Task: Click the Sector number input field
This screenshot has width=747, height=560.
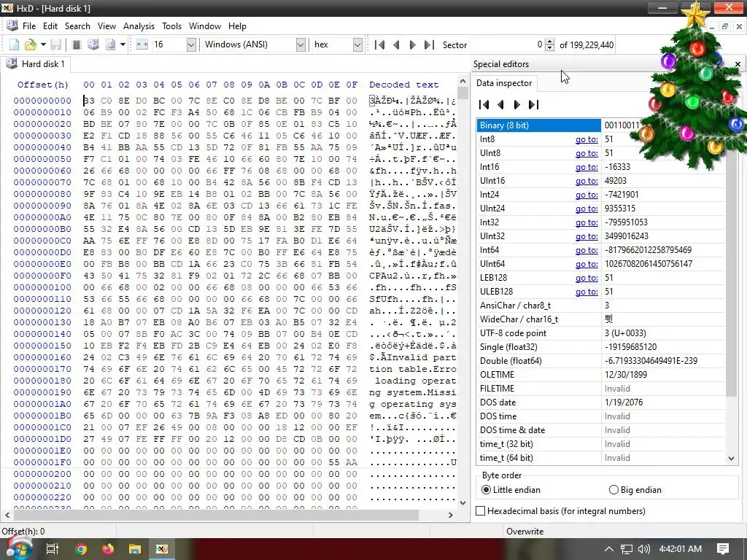Action: (508, 44)
